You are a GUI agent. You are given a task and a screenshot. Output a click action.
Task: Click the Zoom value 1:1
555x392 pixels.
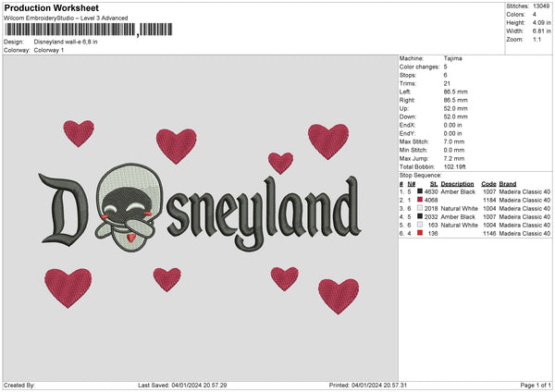pyautogui.click(x=536, y=39)
